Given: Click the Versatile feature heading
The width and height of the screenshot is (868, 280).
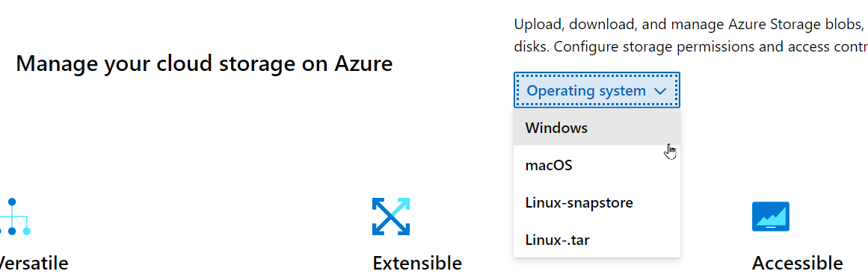Looking at the screenshot, I should pos(33,263).
